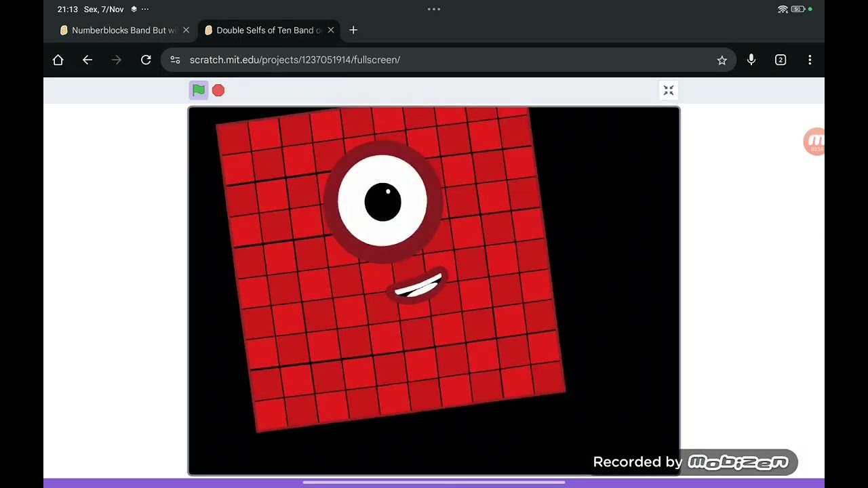Tap the Mobizen floating recorder bubble
This screenshot has height=488, width=868.
pos(814,142)
